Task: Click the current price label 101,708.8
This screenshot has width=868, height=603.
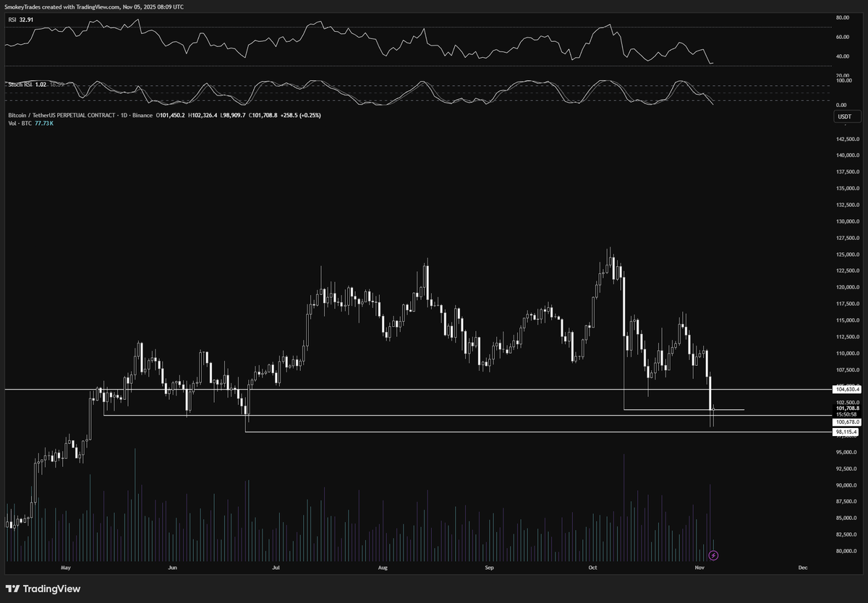Action: pos(848,408)
